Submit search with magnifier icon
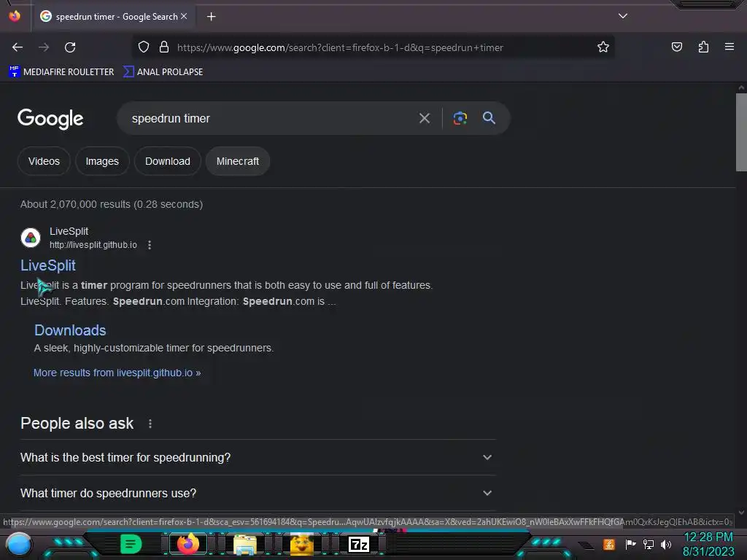 (x=489, y=118)
